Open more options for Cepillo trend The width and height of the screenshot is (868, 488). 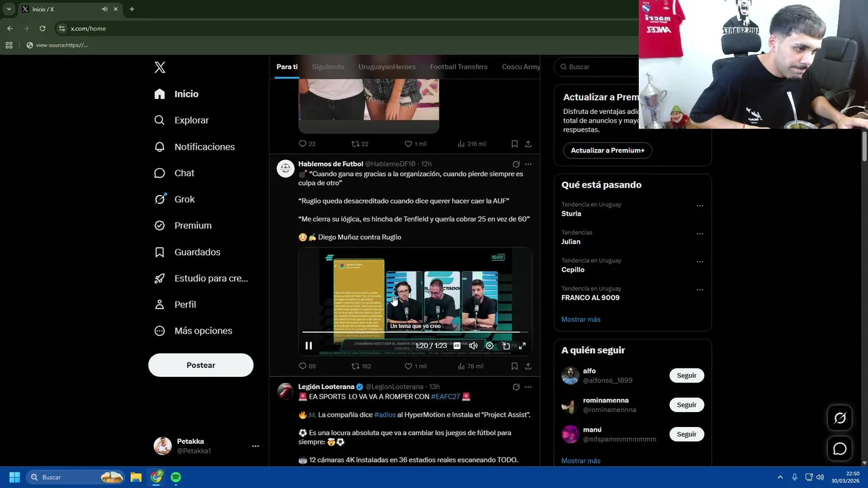coord(700,262)
